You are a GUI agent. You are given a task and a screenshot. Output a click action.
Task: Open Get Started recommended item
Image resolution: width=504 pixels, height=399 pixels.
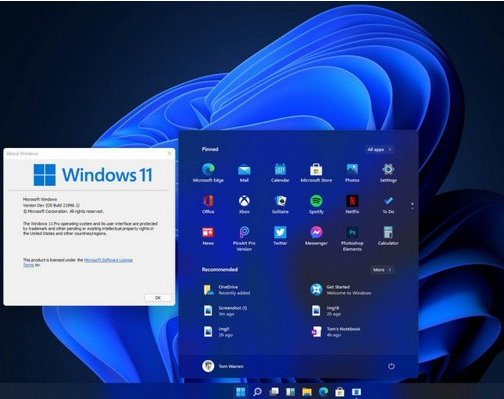click(x=341, y=290)
